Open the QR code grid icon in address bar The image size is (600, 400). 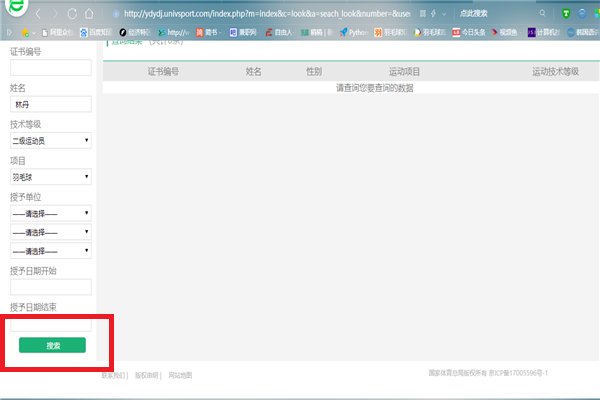(x=422, y=14)
